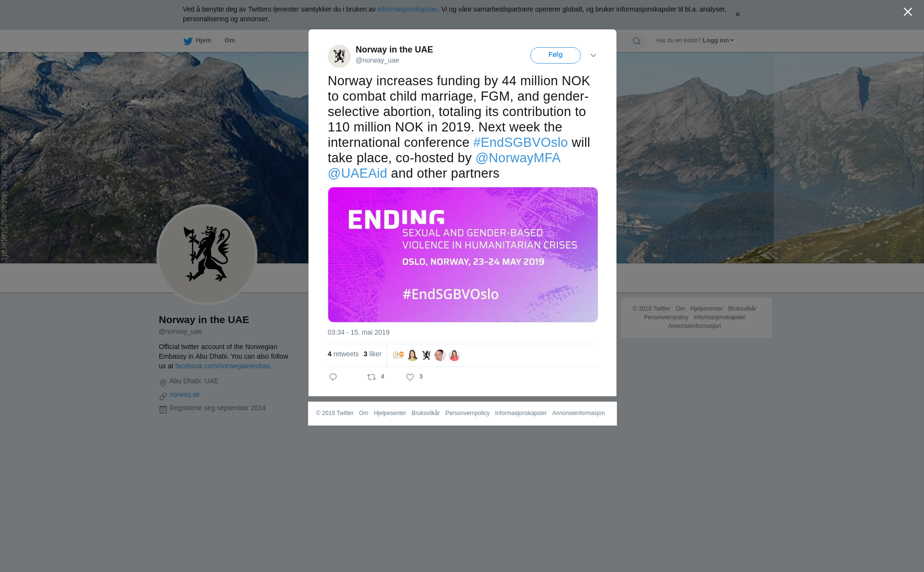Viewport: 924px width, 572px height.
Task: Open the Logg inn dropdown
Action: coord(718,40)
